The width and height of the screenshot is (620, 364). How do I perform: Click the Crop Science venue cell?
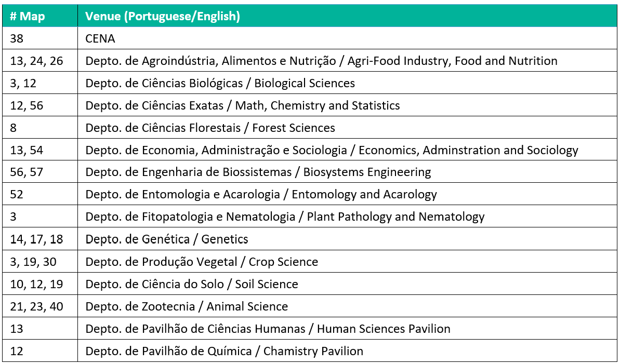(x=202, y=262)
